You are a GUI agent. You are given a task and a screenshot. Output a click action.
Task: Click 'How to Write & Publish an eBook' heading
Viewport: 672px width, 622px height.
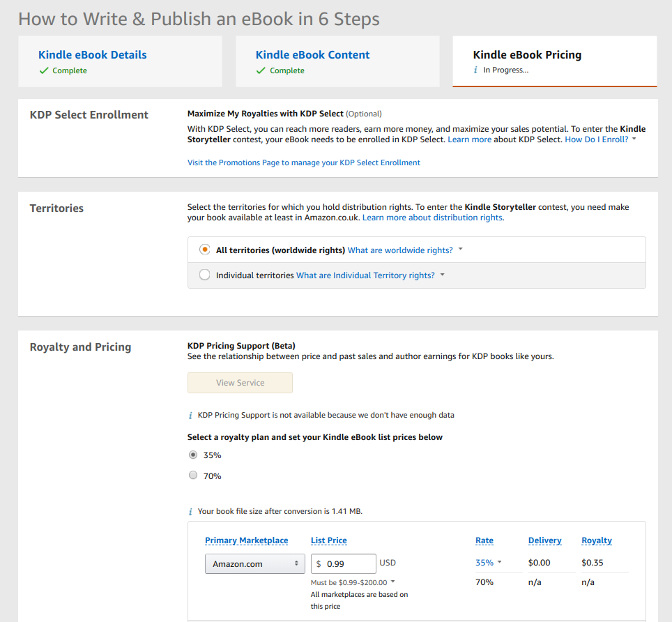(199, 19)
